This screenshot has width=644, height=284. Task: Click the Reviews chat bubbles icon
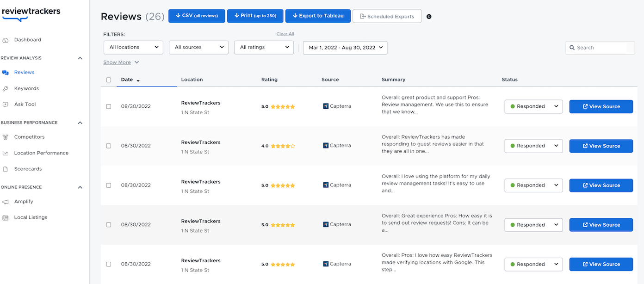[x=6, y=73]
